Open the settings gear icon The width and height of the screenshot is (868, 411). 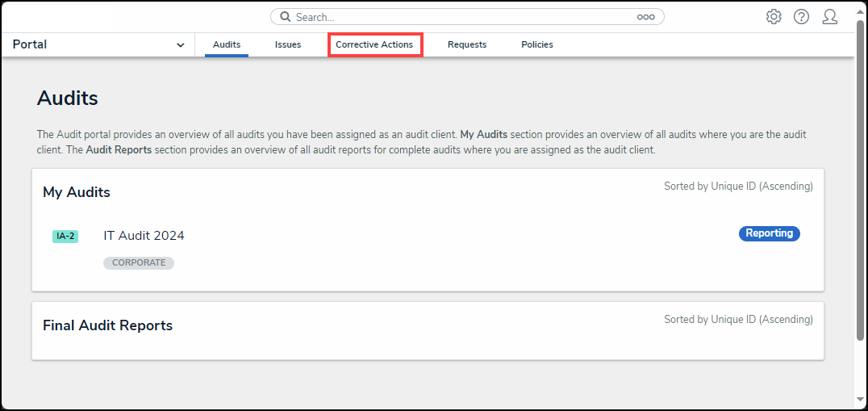[x=774, y=17]
